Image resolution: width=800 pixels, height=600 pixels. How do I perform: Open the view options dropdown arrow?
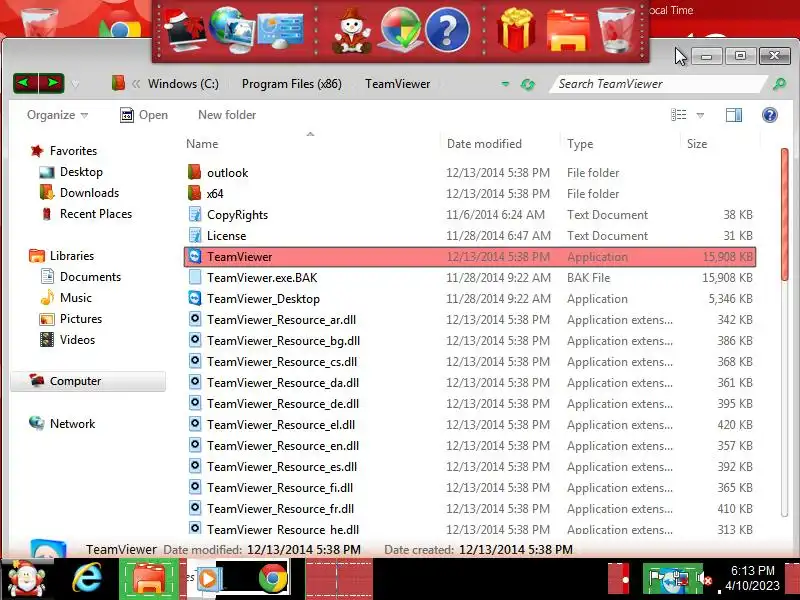click(x=701, y=115)
